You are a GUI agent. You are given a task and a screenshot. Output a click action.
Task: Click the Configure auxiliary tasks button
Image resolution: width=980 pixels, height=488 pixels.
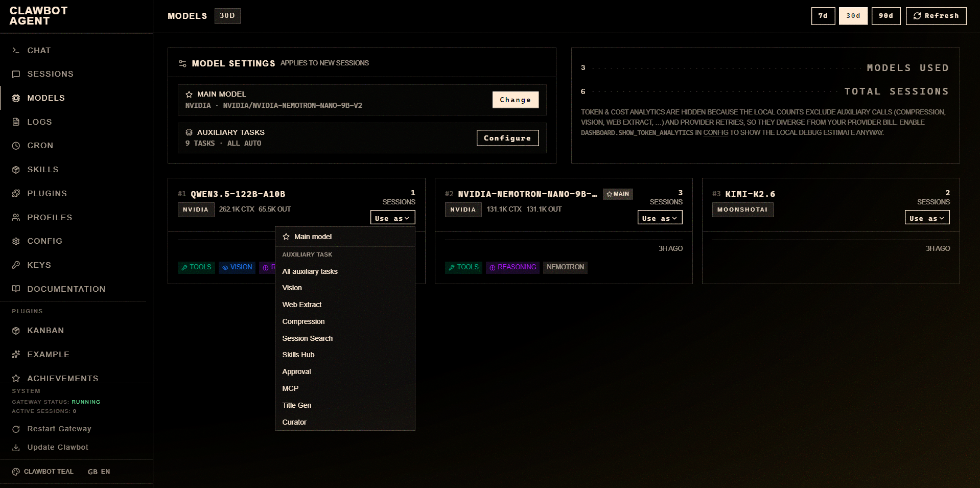click(x=507, y=138)
